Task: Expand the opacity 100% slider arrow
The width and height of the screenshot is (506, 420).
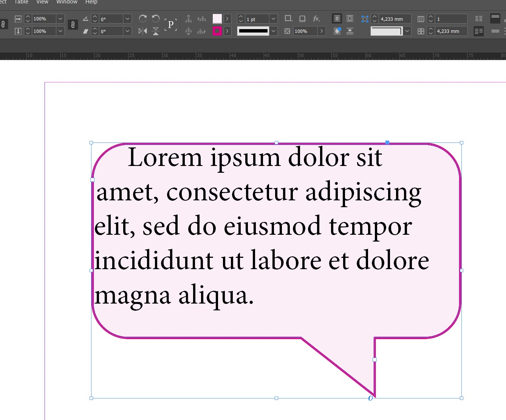Action: pyautogui.click(x=322, y=31)
